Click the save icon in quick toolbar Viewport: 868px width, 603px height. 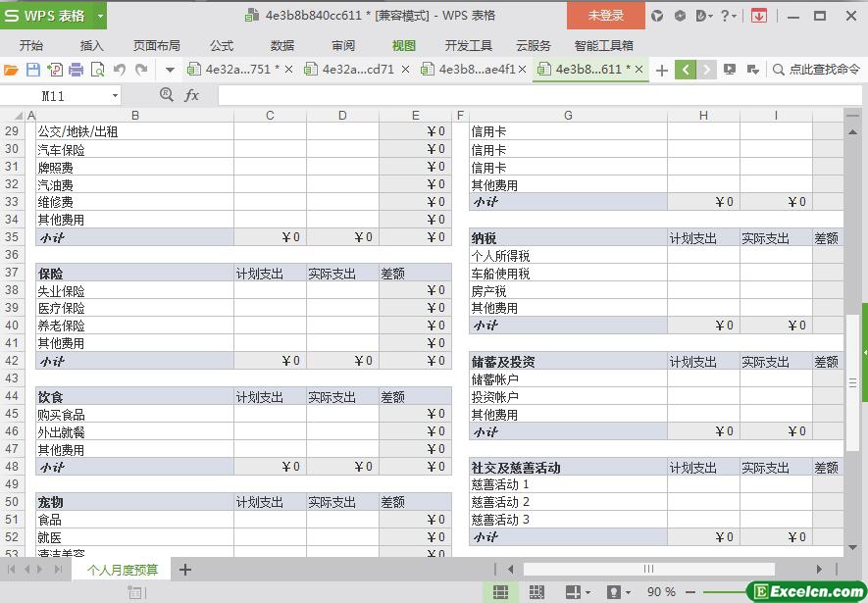click(32, 70)
